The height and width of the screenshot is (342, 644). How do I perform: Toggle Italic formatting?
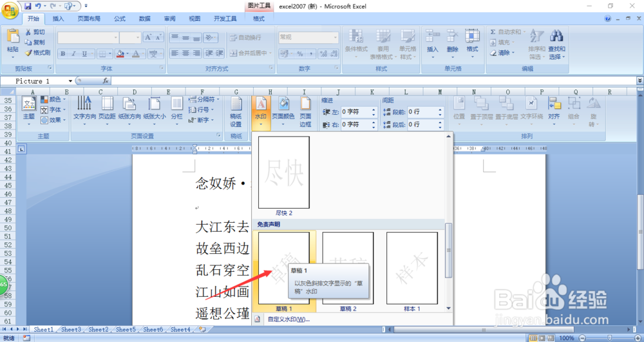73,54
